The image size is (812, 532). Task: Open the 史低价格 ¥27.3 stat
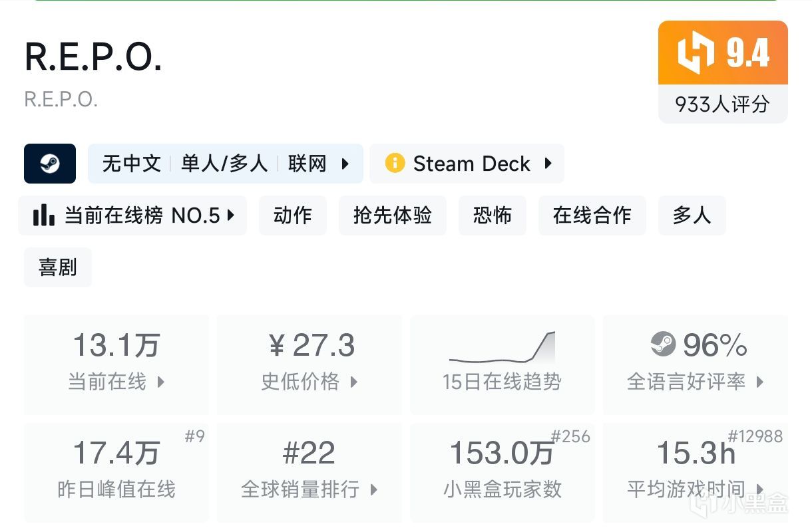coord(309,364)
